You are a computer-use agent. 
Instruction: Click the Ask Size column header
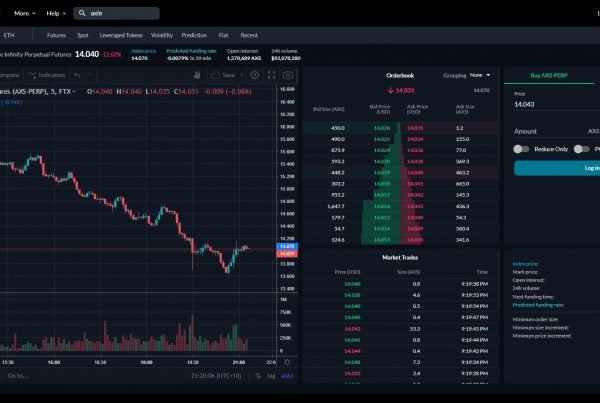[x=465, y=109]
